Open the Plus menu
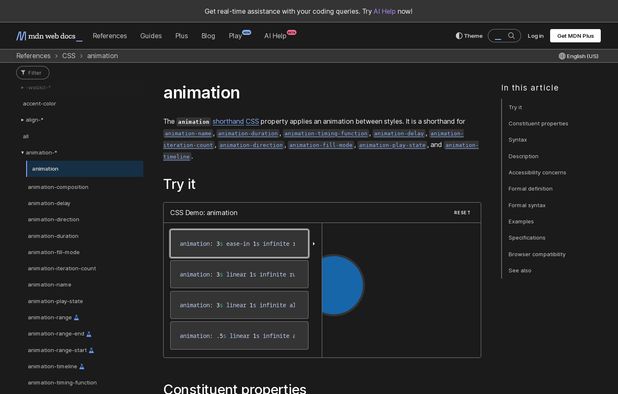The height and width of the screenshot is (394, 618). pos(181,36)
